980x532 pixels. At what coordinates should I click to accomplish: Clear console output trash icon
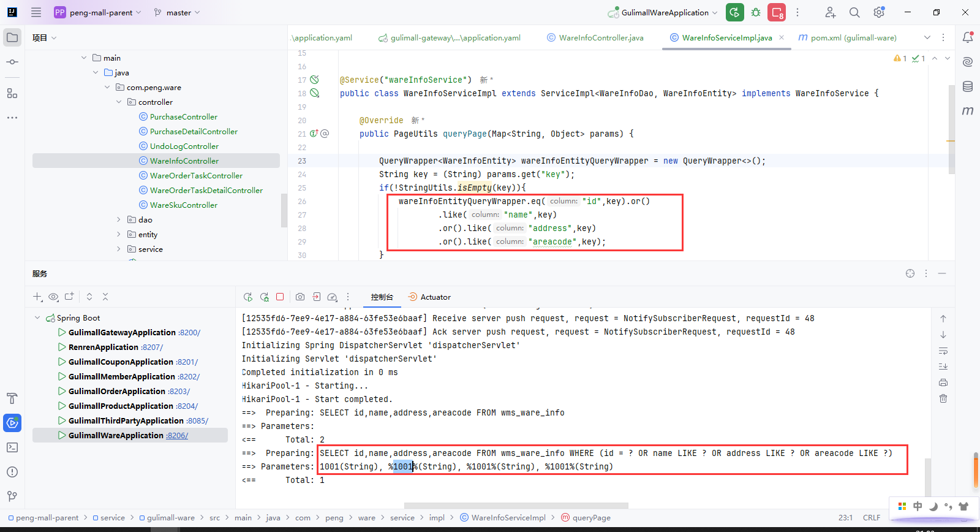pos(943,398)
